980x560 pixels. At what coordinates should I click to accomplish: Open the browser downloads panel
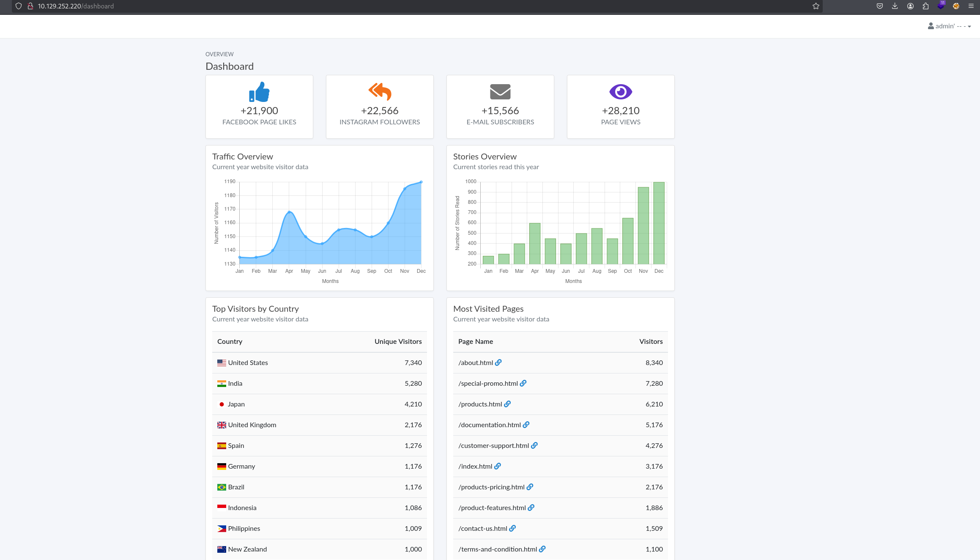tap(895, 6)
